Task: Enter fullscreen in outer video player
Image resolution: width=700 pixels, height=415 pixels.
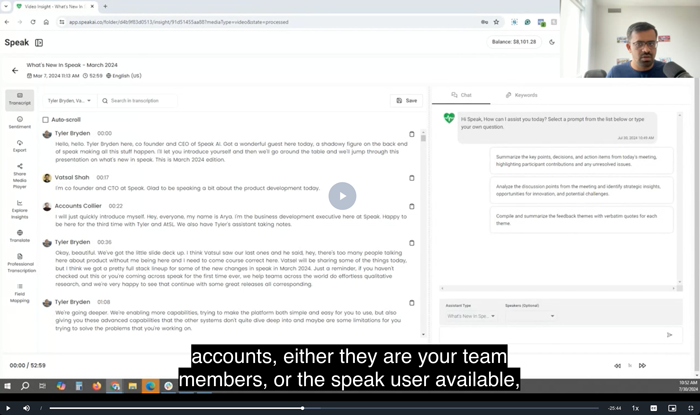Action: click(691, 408)
